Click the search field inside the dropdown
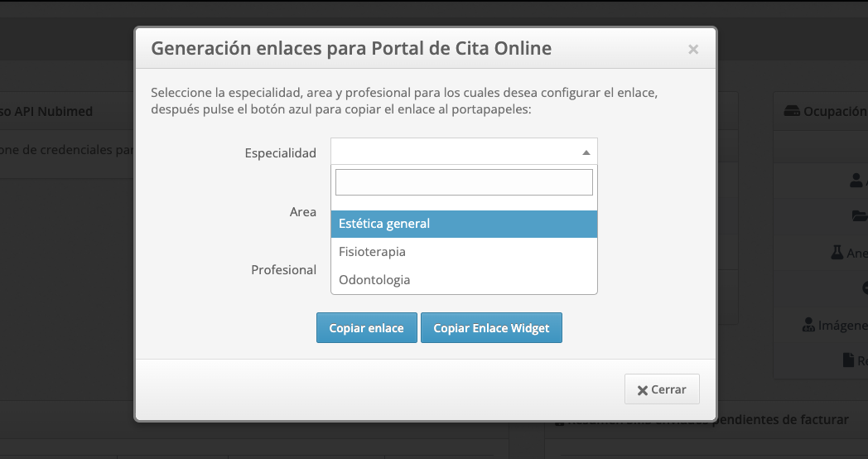The image size is (868, 459). (x=464, y=182)
